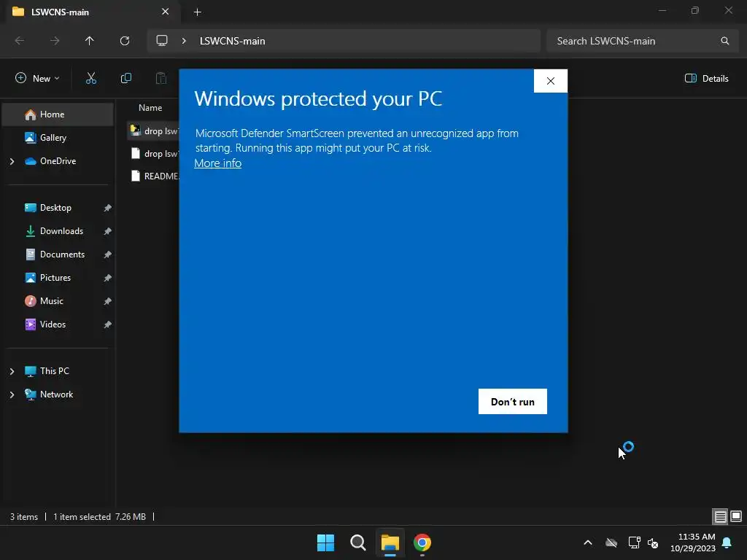Image resolution: width=747 pixels, height=560 pixels.
Task: Open the clock and date 11:35 AM
Action: click(x=693, y=542)
